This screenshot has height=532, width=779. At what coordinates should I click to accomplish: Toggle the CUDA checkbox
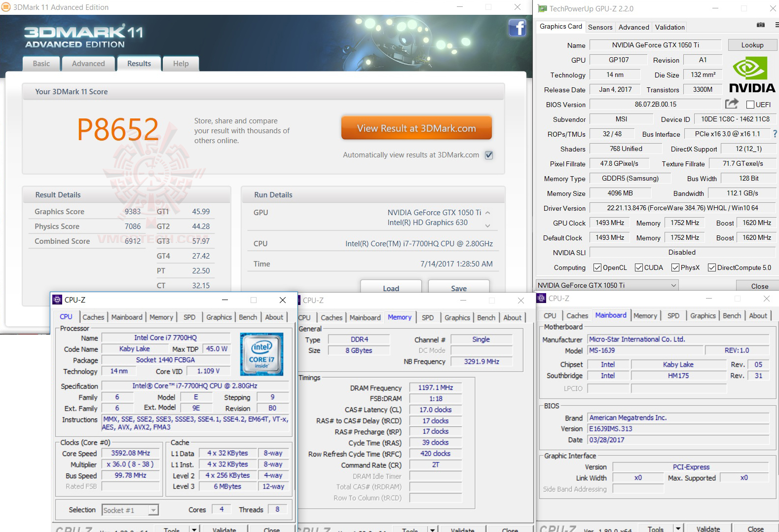pos(639,267)
